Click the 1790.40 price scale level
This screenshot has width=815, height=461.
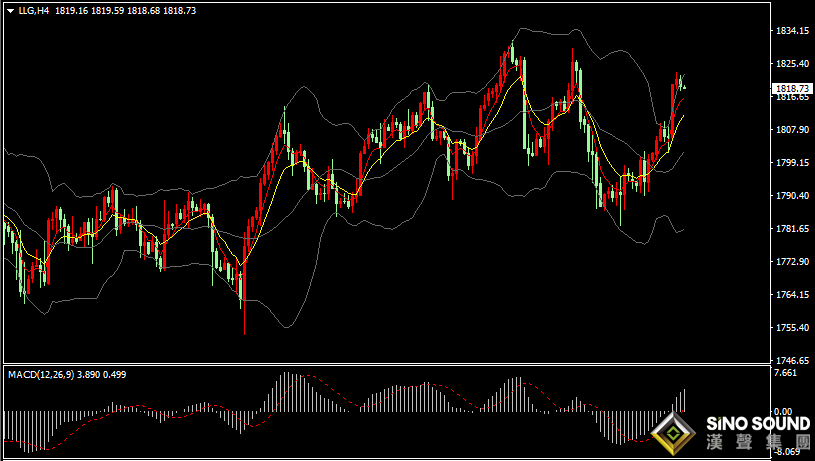tap(793, 195)
